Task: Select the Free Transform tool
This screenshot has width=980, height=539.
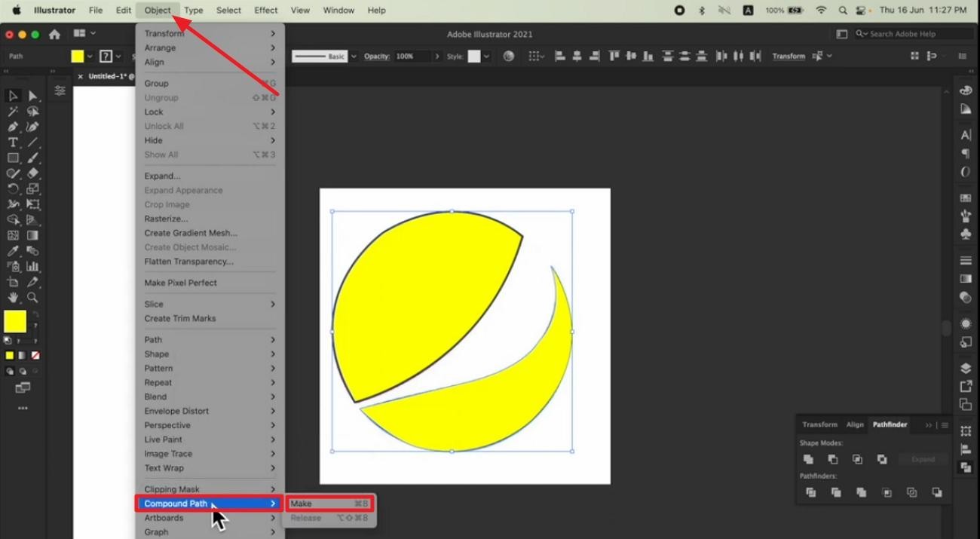Action: [x=33, y=204]
